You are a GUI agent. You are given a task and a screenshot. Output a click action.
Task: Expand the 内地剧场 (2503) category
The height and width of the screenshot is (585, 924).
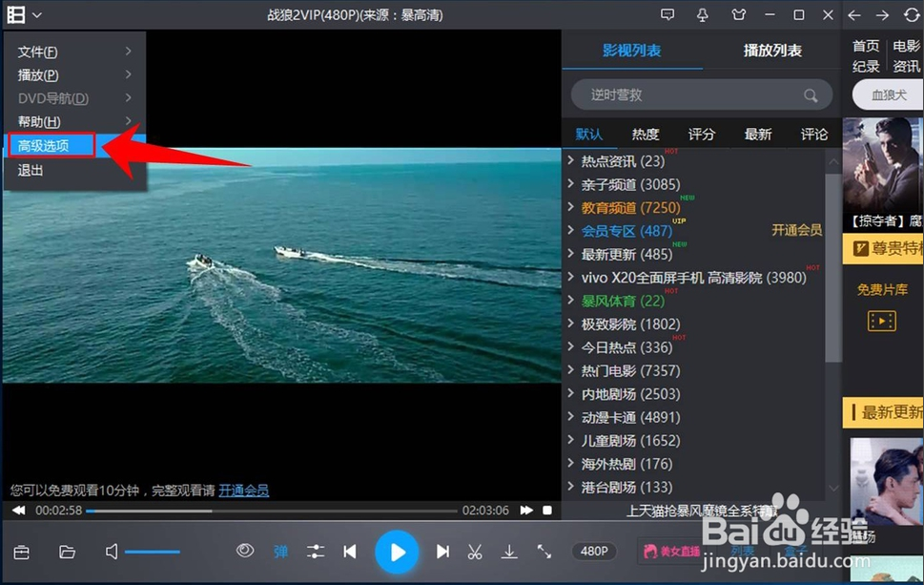[x=570, y=393]
